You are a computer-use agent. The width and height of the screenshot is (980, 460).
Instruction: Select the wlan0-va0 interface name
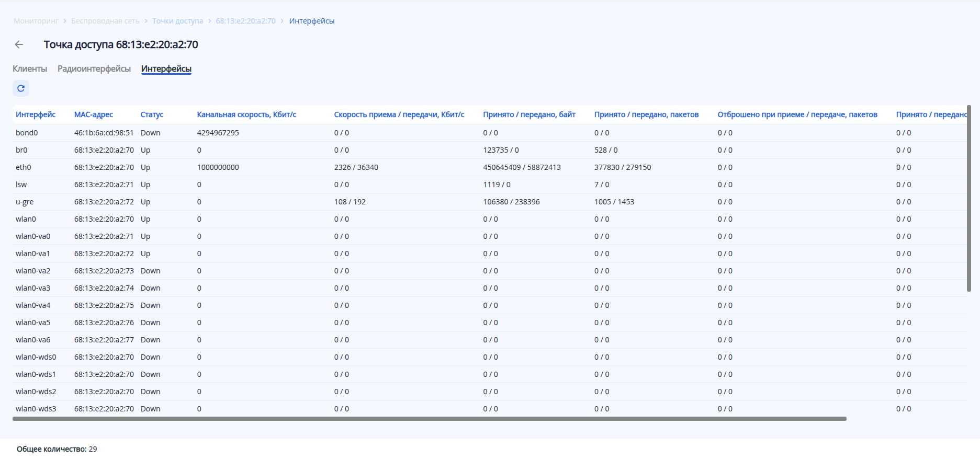click(x=33, y=236)
